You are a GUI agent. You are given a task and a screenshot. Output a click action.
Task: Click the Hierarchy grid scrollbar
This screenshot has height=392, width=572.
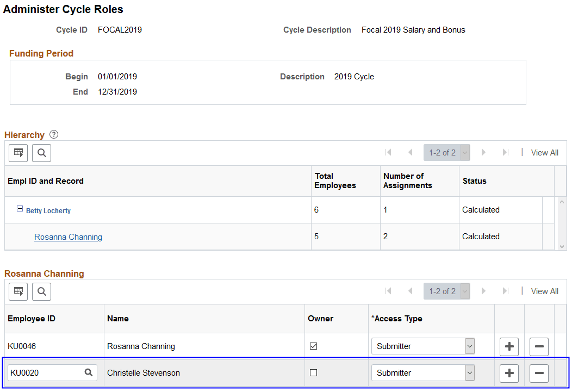(x=561, y=223)
